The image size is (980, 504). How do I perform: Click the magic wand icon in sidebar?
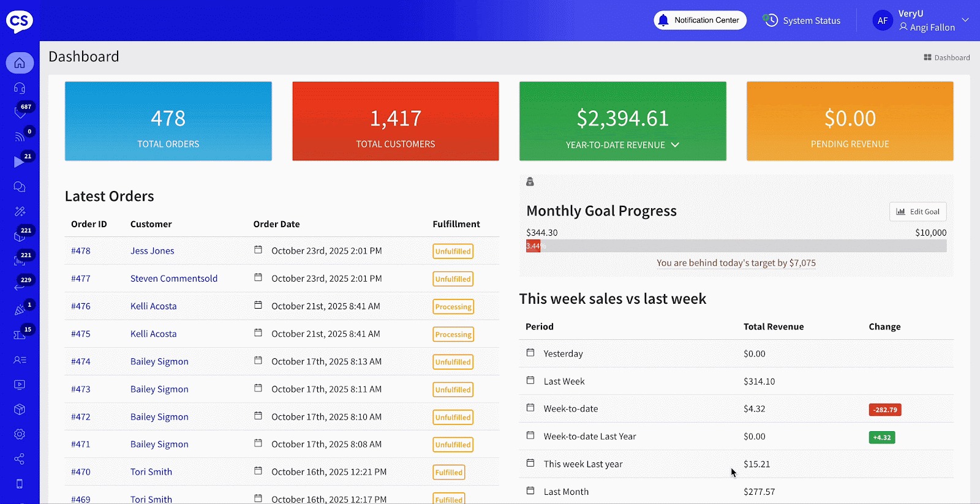tap(20, 211)
